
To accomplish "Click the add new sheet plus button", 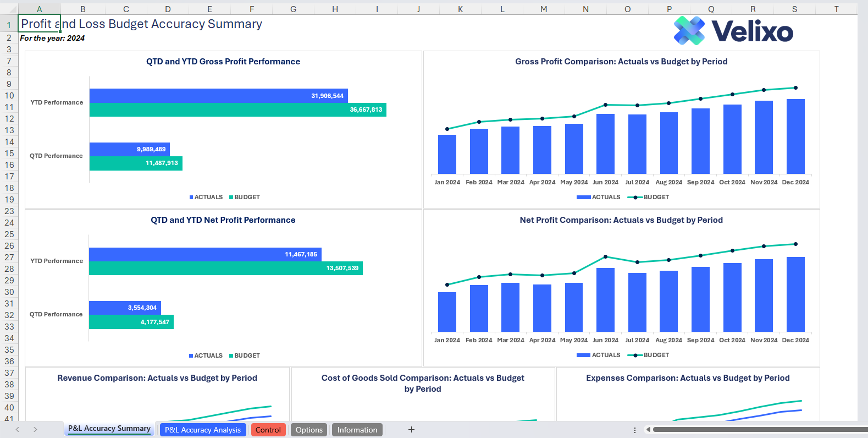I will point(411,430).
